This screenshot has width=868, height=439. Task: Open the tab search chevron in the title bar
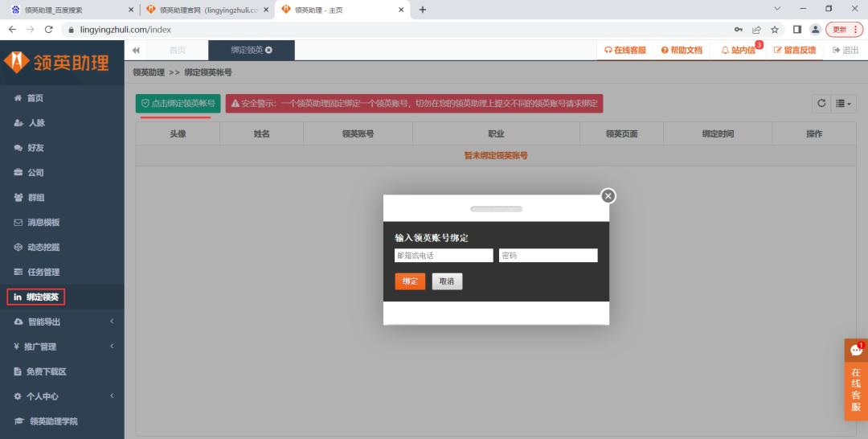click(777, 9)
